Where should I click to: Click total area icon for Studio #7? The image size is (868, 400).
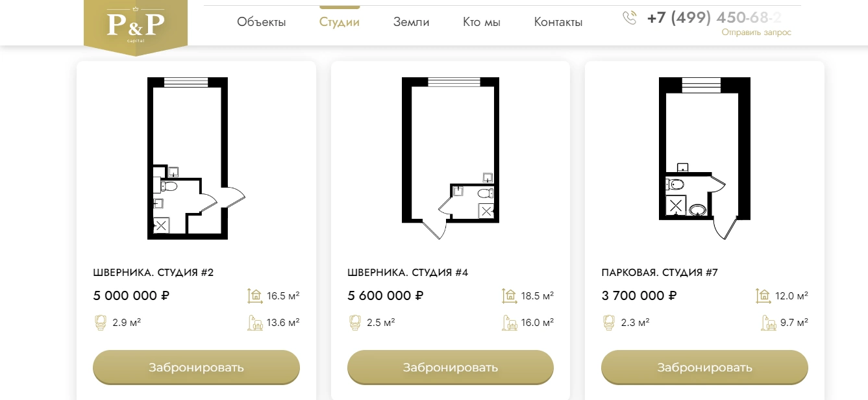(x=763, y=296)
